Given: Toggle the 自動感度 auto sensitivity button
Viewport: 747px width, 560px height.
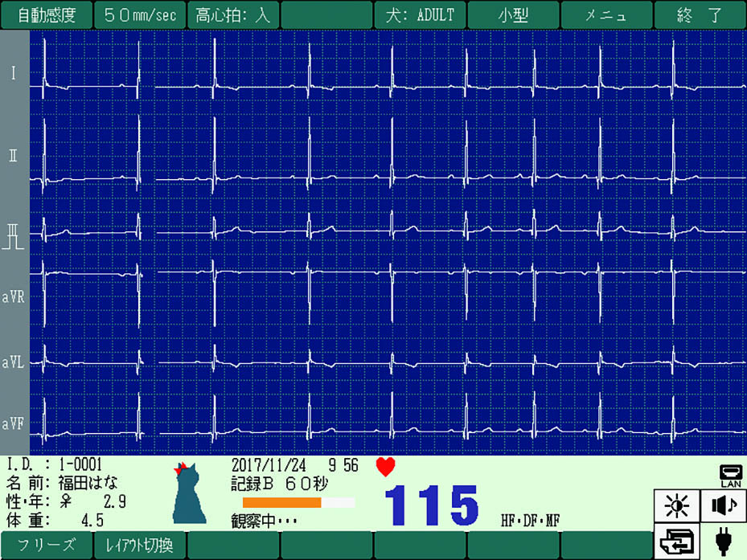Looking at the screenshot, I should coord(47,15).
